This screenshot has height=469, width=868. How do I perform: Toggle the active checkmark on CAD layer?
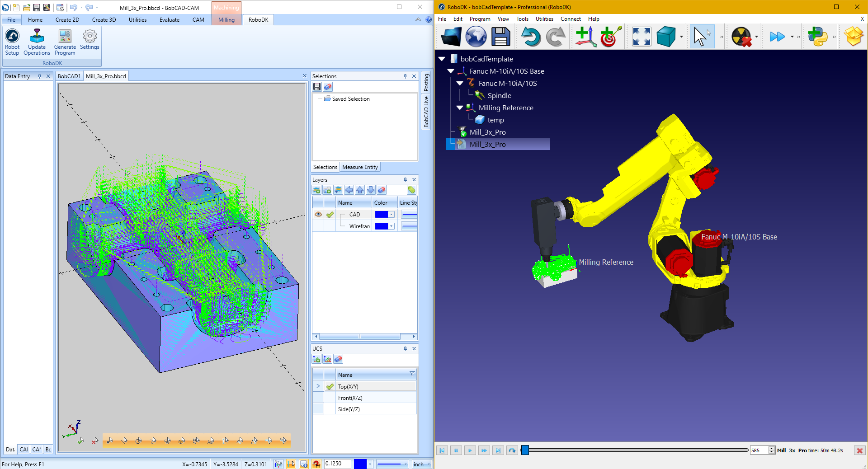pos(330,215)
